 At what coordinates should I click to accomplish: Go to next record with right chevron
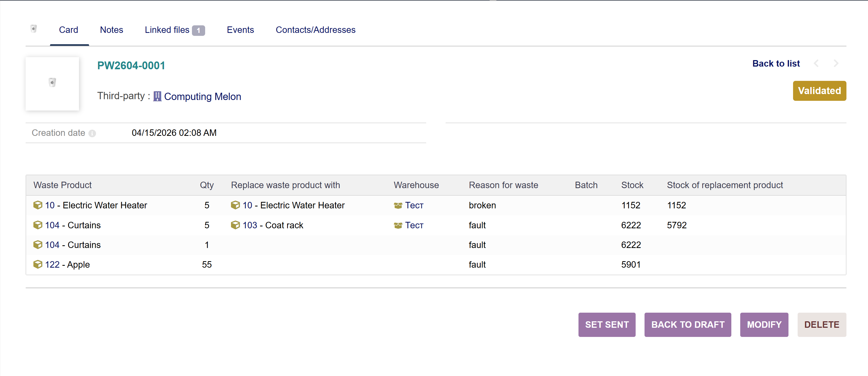[836, 63]
